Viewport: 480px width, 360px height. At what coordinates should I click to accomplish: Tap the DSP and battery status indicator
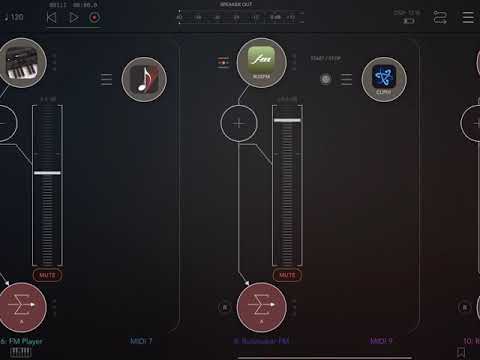407,17
